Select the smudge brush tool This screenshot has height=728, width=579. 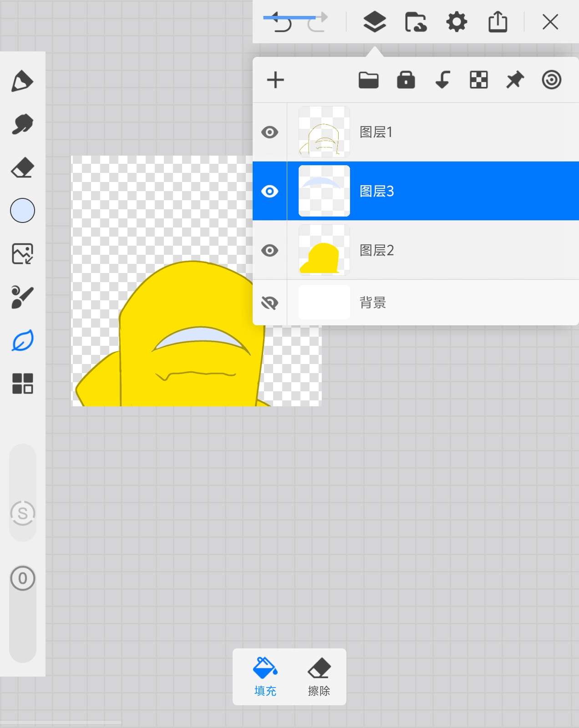click(22, 124)
